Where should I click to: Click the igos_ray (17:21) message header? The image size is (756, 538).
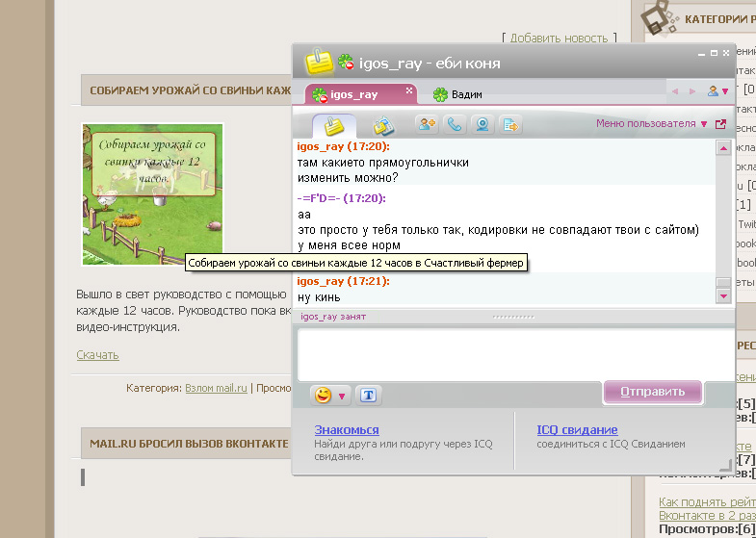[343, 281]
